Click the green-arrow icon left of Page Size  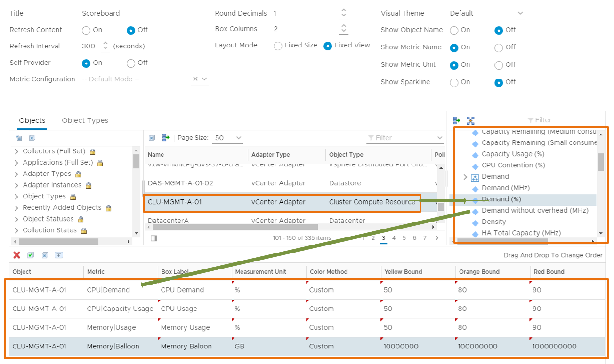[165, 138]
